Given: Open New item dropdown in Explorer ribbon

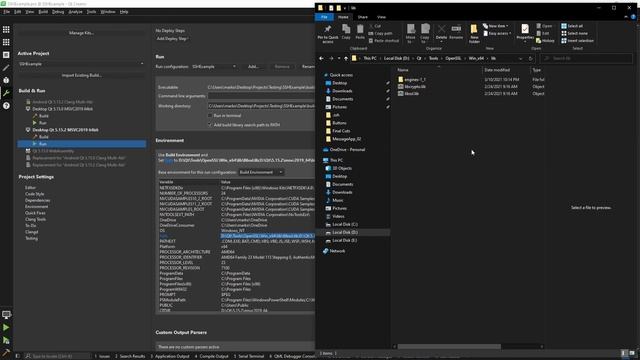Looking at the screenshot, I should (x=496, y=26).
